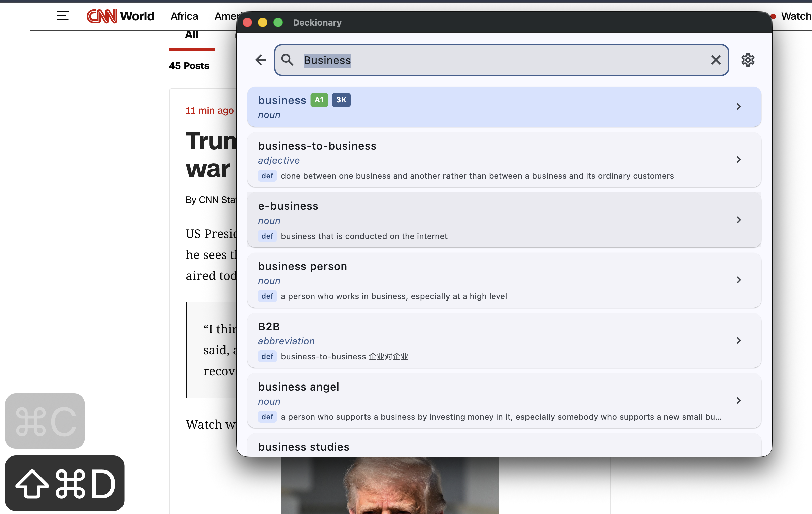The height and width of the screenshot is (514, 812).
Task: Click the magnifier search icon
Action: pos(287,60)
